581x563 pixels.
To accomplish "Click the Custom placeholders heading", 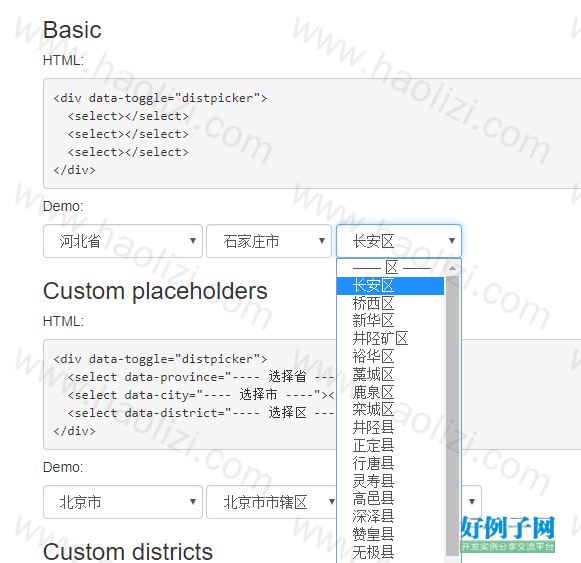I will 155,291.
